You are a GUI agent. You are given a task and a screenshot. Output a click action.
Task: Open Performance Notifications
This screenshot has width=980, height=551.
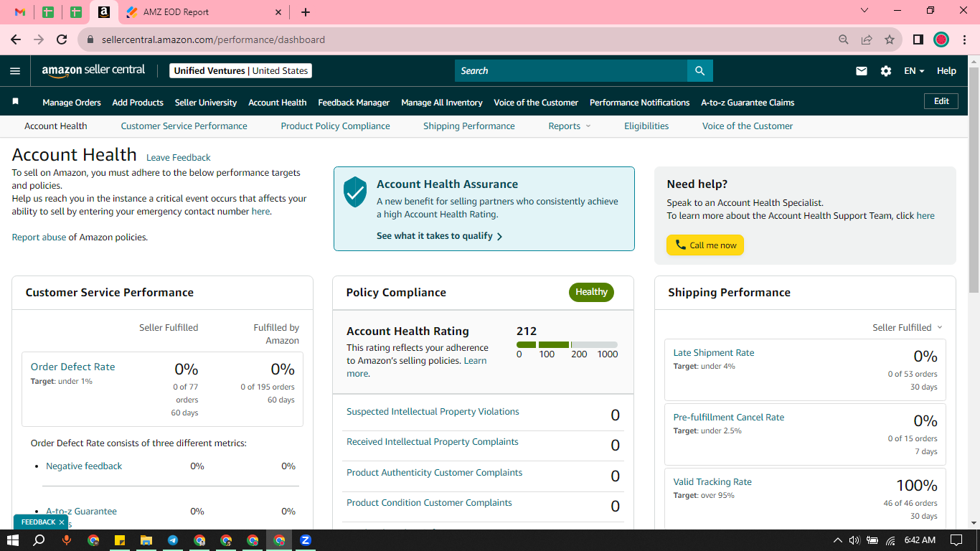point(639,103)
